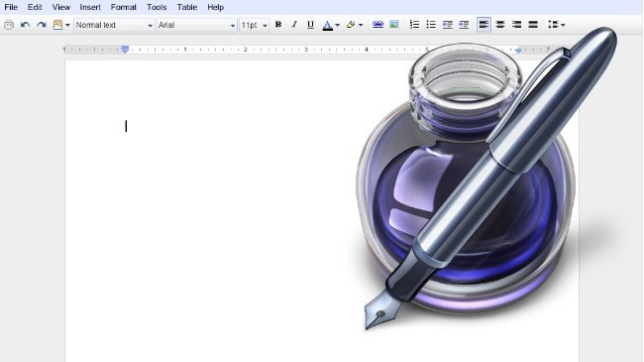Click the text color A icon
The width and height of the screenshot is (644, 362).
[x=327, y=25]
